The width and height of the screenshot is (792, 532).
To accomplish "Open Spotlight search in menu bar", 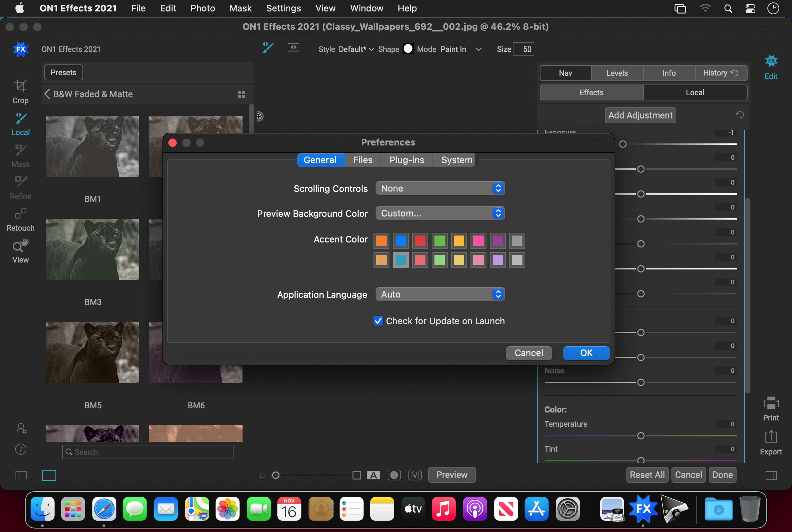I will click(728, 8).
